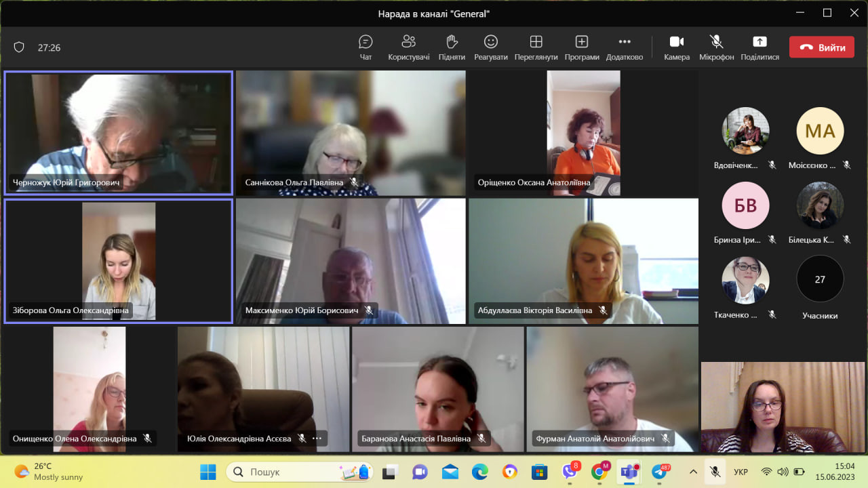The image size is (868, 488).
Task: Expand the hidden system tray icons
Action: pyautogui.click(x=693, y=472)
